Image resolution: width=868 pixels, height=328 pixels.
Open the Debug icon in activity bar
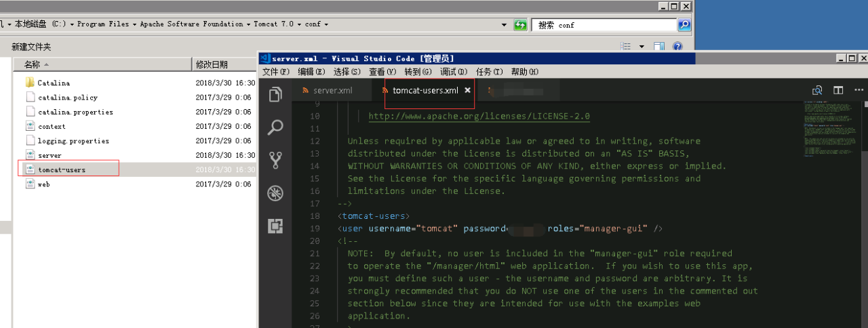pyautogui.click(x=275, y=193)
